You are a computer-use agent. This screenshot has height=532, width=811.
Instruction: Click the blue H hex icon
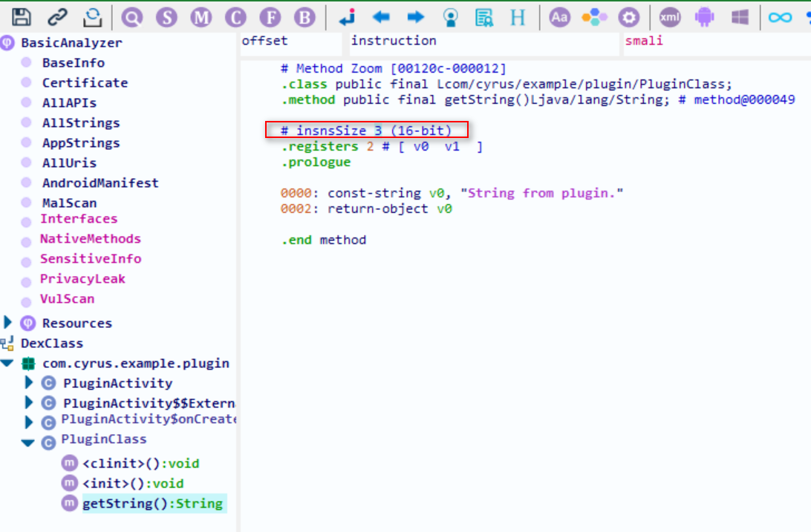click(518, 18)
